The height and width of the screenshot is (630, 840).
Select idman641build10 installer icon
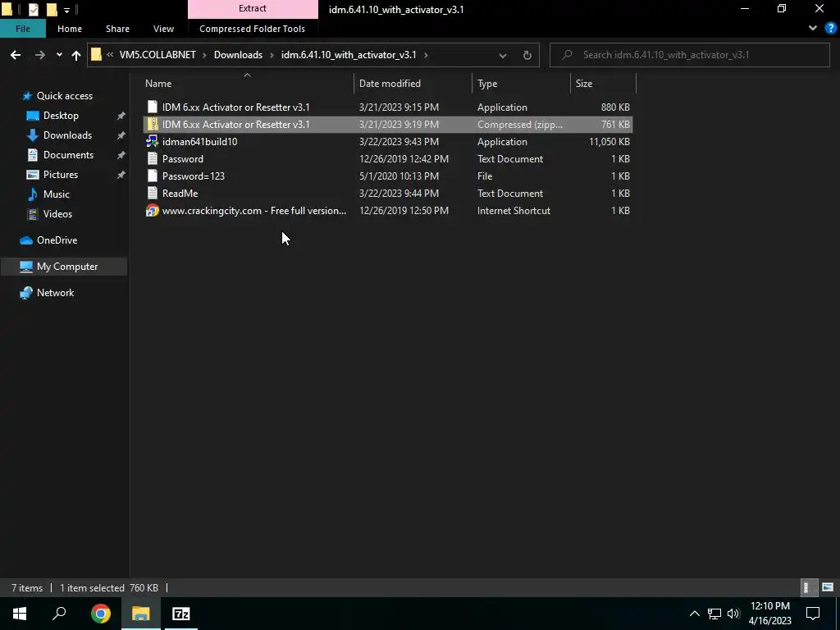click(x=152, y=141)
